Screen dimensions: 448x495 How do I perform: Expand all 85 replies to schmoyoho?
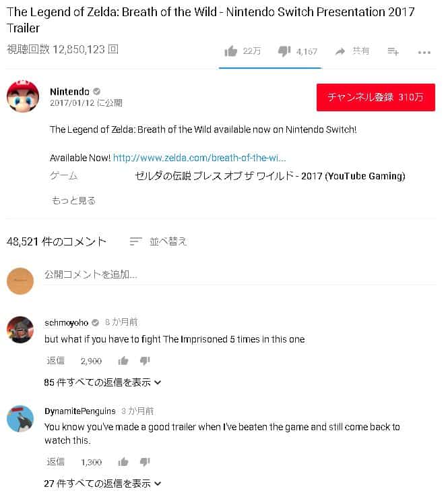click(102, 382)
